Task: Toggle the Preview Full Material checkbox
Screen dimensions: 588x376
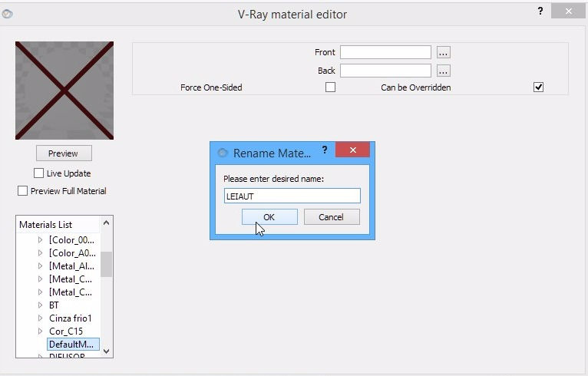Action: click(22, 191)
